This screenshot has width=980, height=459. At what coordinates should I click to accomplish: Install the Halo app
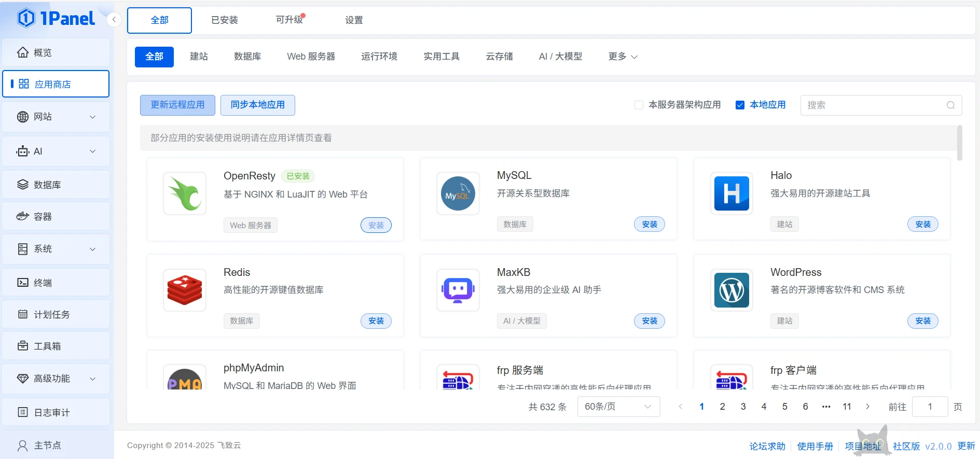(x=923, y=224)
